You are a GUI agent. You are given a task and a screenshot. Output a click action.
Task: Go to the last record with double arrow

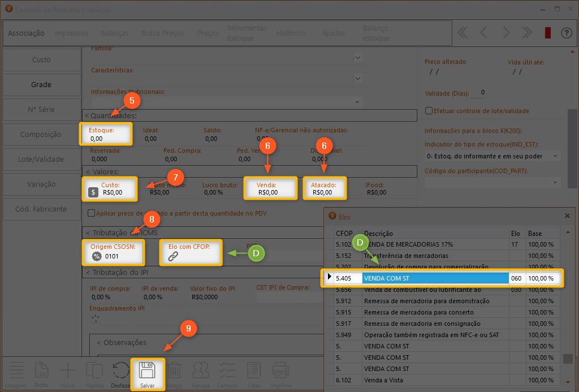527,33
